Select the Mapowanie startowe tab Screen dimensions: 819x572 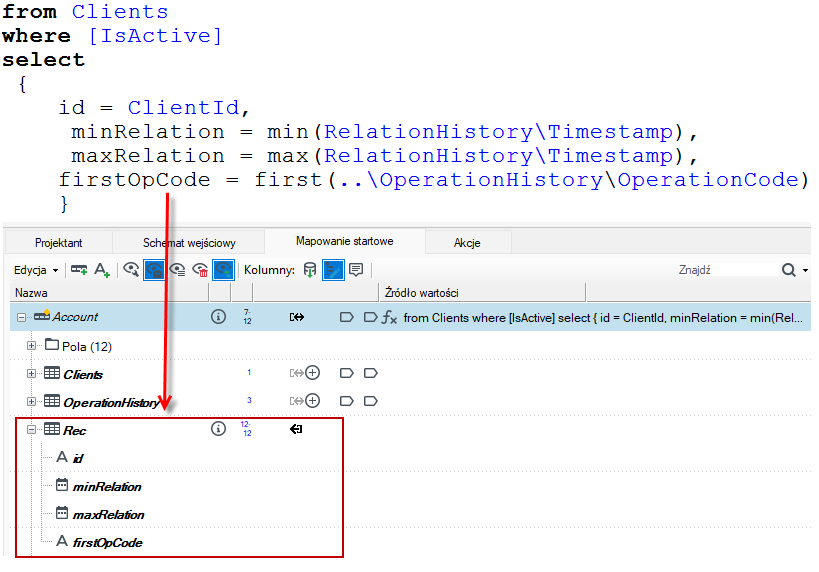345,241
